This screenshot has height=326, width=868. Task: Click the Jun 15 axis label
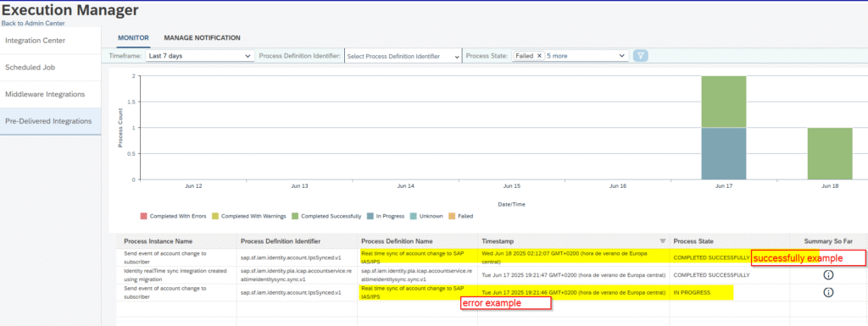[511, 186]
